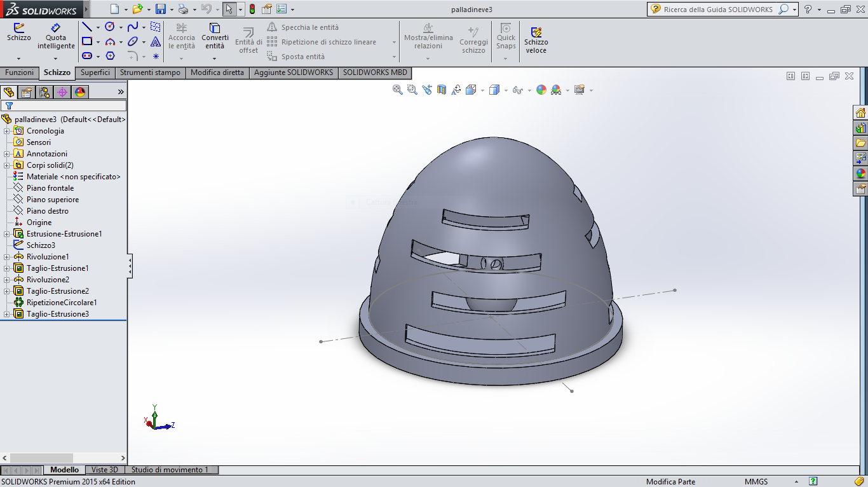This screenshot has height=487, width=868.
Task: Click the Schizzo sketch button
Action: click(19, 32)
